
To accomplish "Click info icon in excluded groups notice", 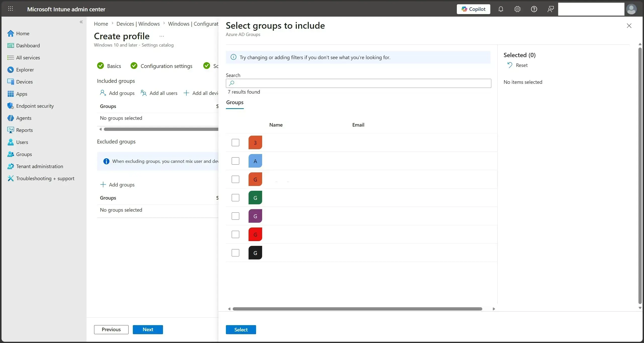I will [x=106, y=161].
